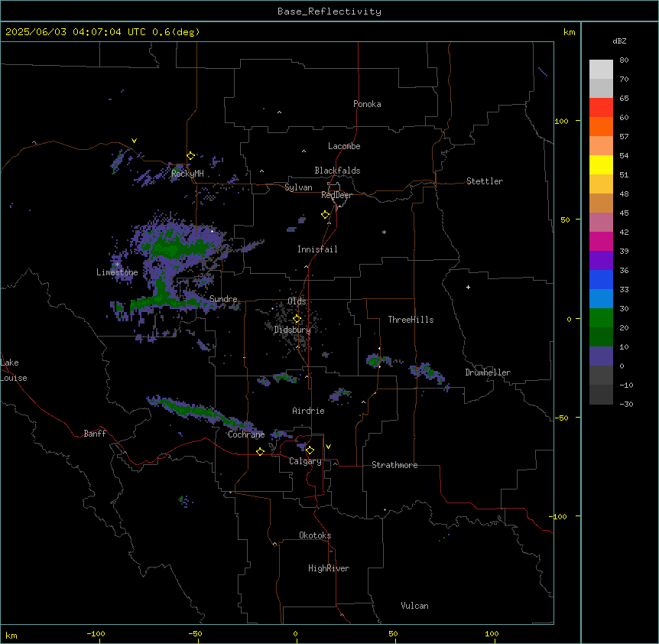Click the 0 tick on the horizontal axis
The height and width of the screenshot is (644, 659).
coord(295,633)
